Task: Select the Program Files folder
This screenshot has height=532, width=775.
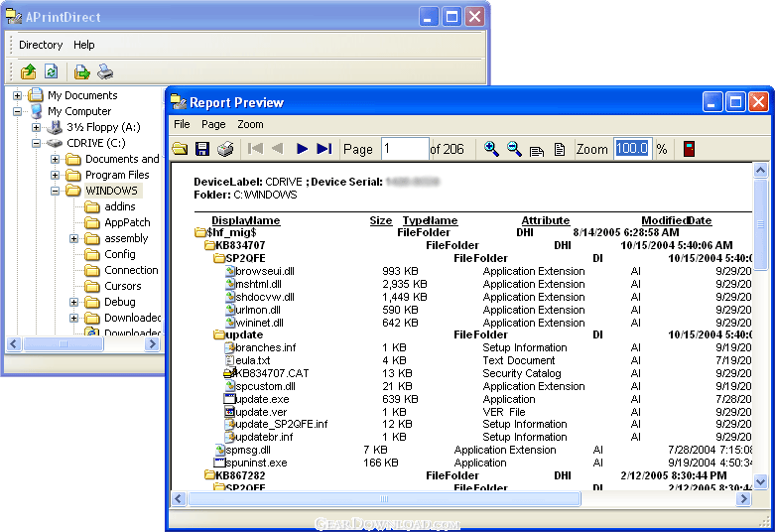Action: (x=117, y=175)
